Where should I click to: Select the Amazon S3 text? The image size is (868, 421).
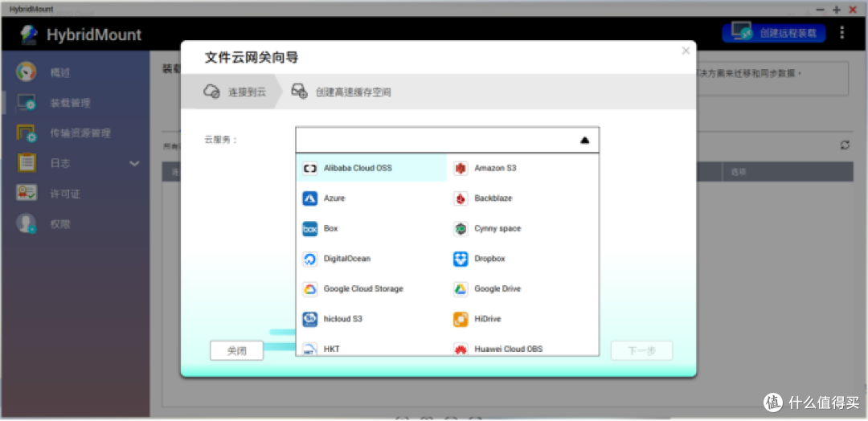click(x=495, y=168)
